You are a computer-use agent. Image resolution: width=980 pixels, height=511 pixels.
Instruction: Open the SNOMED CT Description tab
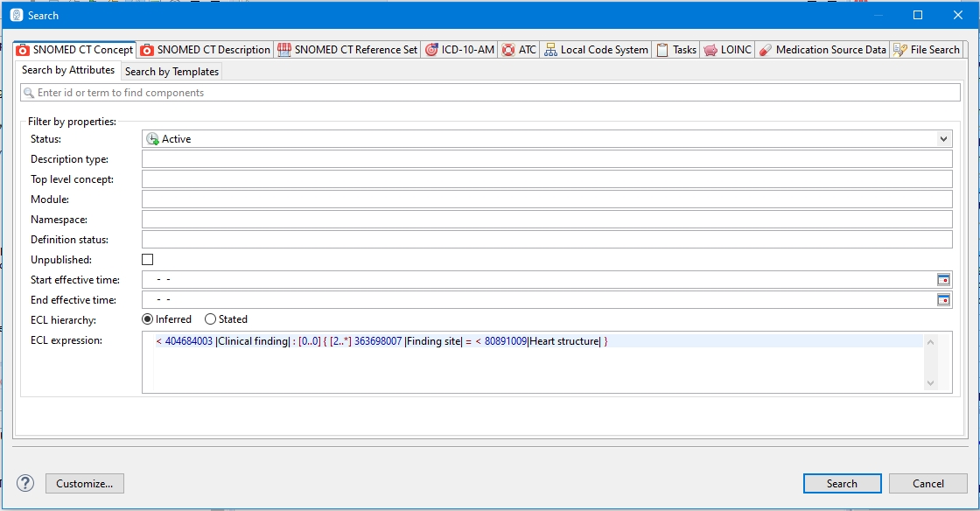coord(206,50)
